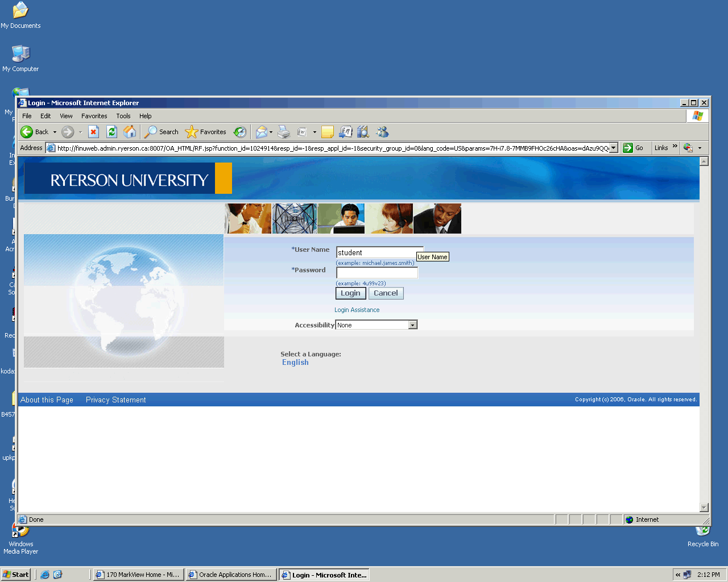Viewport: 728px width, 582px height.
Task: Click the Print toolbar icon
Action: coord(284,132)
